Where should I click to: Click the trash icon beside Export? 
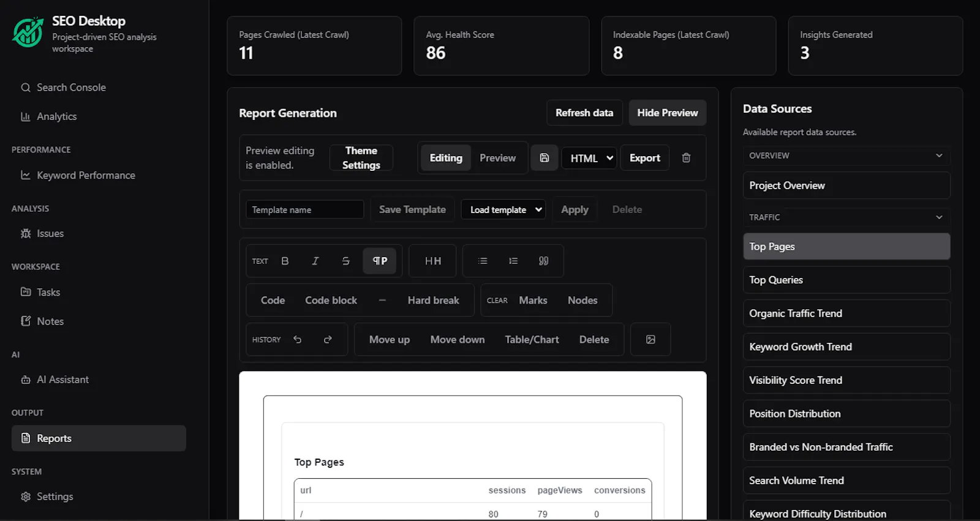tap(686, 158)
